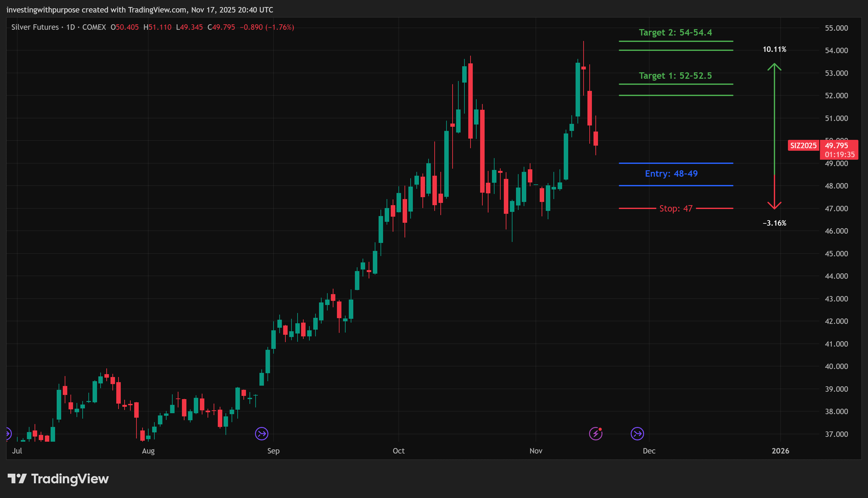Click the green upward arrow head
Image resolution: width=868 pixels, height=498 pixels.
774,66
